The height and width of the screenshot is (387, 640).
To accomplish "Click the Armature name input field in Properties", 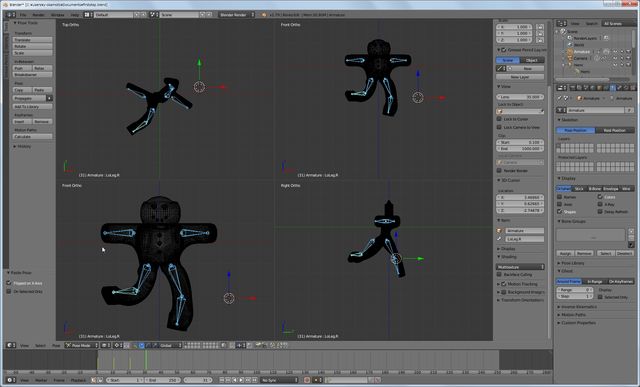I will (595, 110).
